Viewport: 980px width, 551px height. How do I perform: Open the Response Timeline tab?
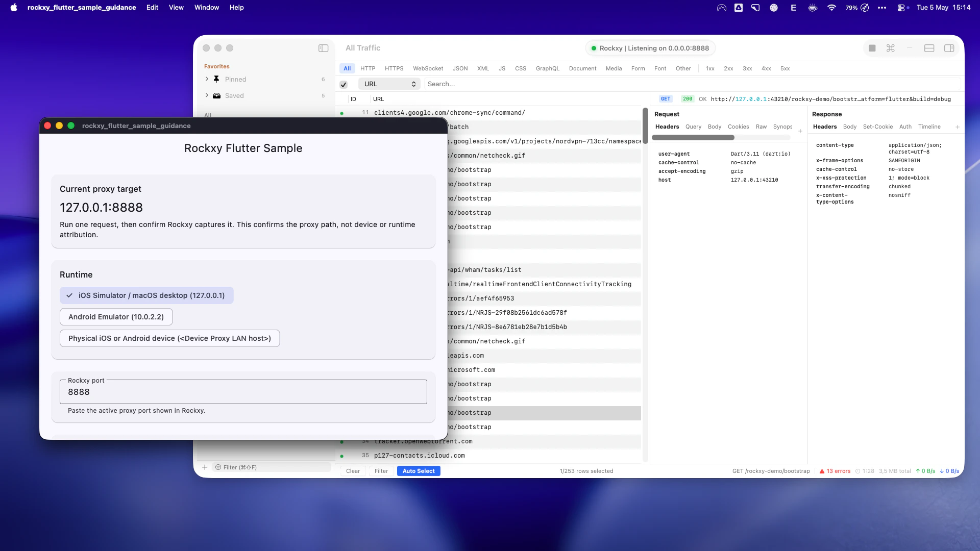(929, 127)
